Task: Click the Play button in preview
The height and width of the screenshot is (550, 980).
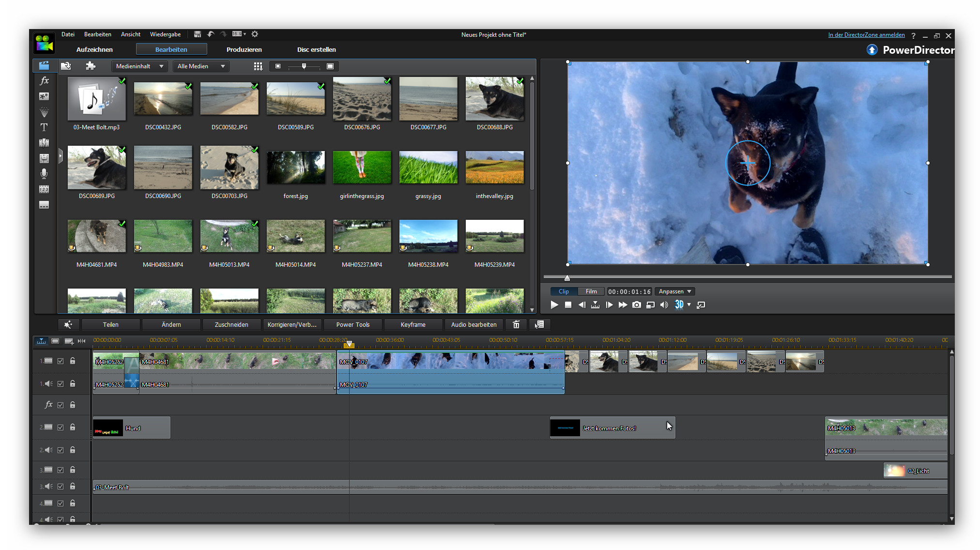Action: click(554, 305)
